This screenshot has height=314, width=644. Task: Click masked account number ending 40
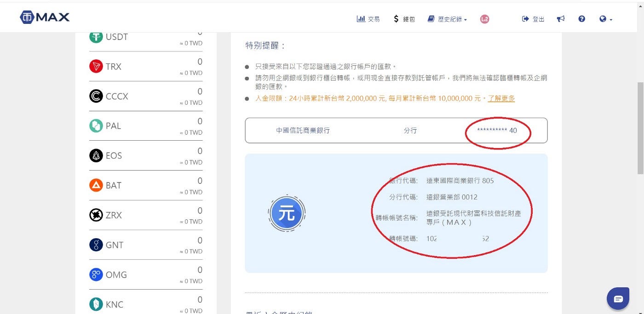tap(497, 131)
